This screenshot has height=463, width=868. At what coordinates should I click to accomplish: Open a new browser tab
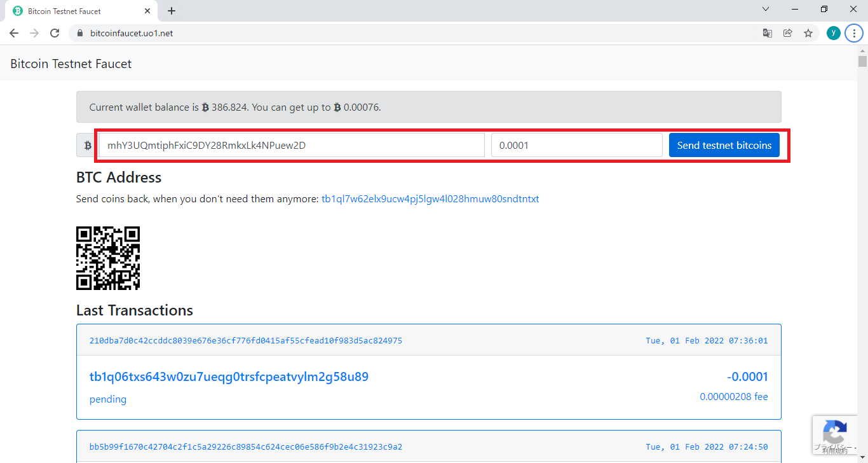point(172,10)
